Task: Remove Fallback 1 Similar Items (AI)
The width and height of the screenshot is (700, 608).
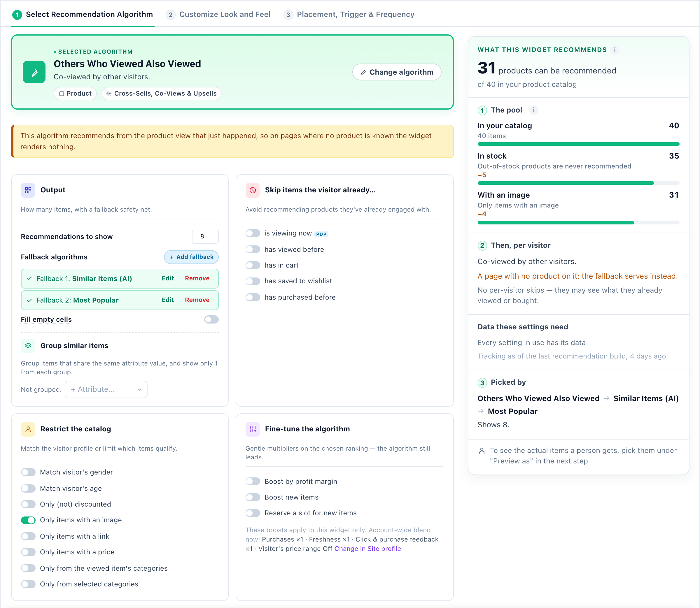Action: [x=197, y=278]
